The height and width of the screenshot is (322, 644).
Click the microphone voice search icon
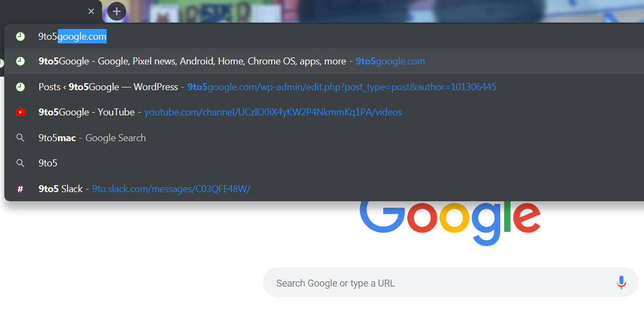point(621,283)
